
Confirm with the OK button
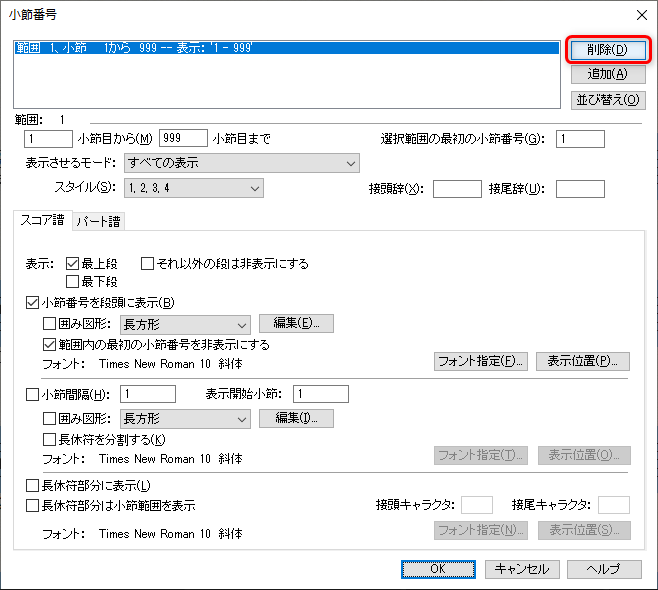coord(438,569)
